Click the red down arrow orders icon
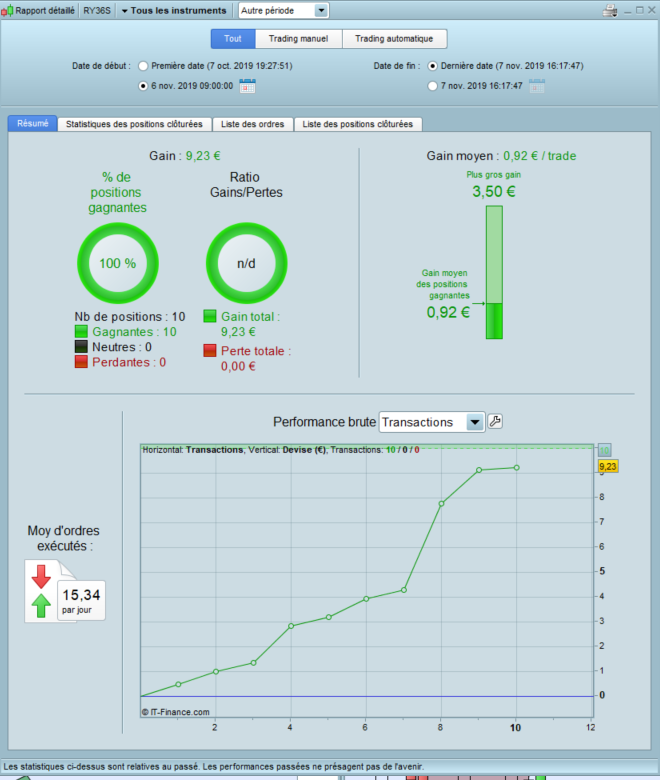Screen dimensions: 660x780 (x=41, y=577)
